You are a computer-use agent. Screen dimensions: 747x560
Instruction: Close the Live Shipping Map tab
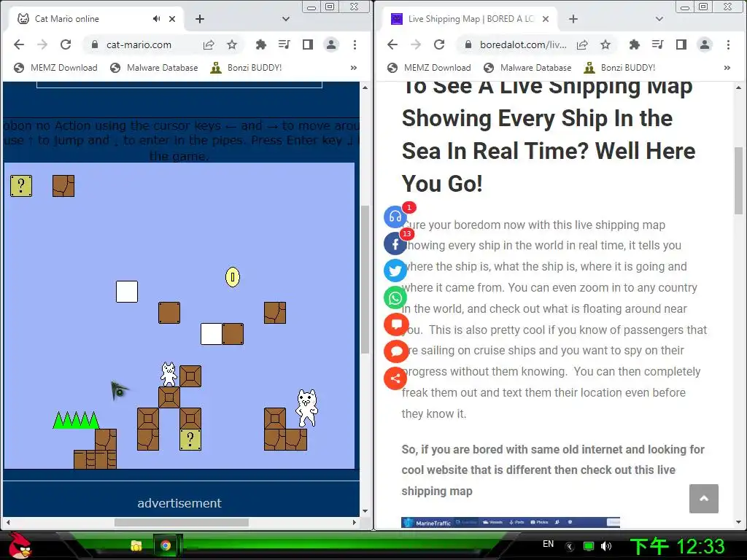click(x=546, y=19)
